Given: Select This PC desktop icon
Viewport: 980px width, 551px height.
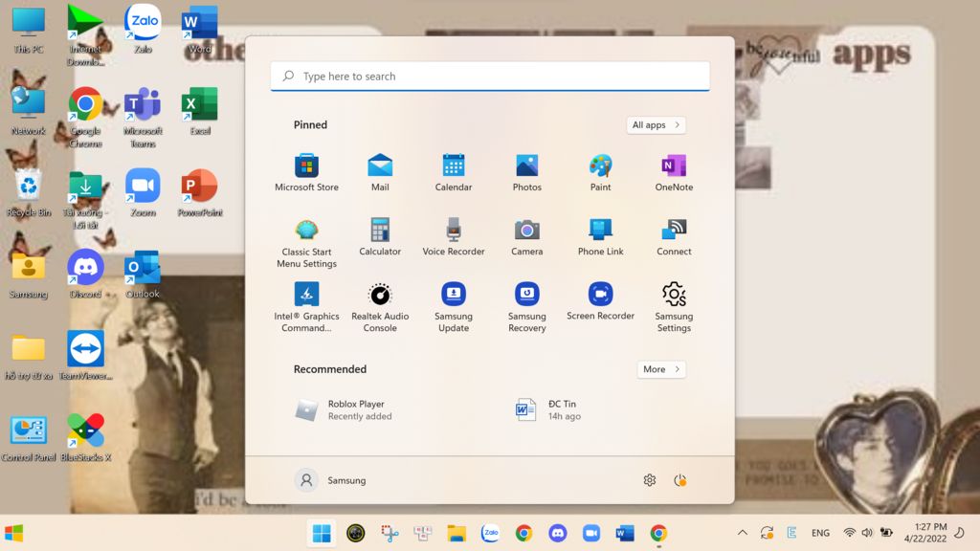Looking at the screenshot, I should tap(29, 32).
